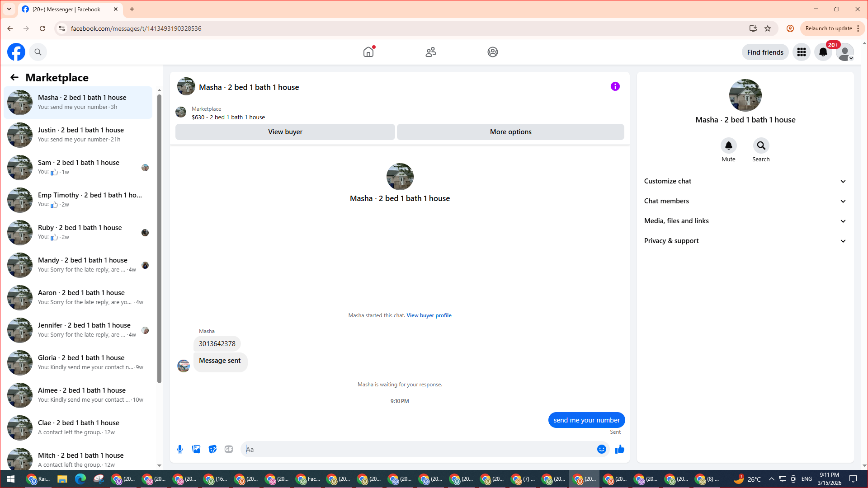The height and width of the screenshot is (488, 868).
Task: Click the chat list scrollbar
Action: click(159, 239)
